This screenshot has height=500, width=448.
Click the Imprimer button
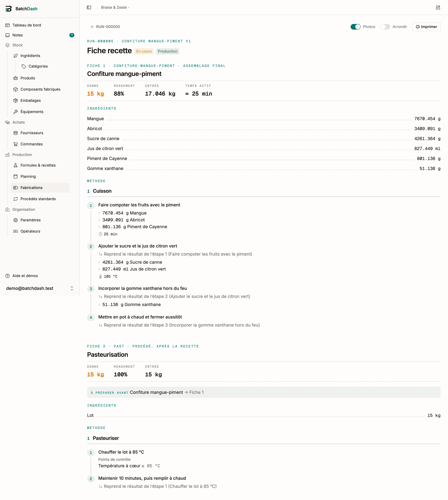(x=426, y=27)
